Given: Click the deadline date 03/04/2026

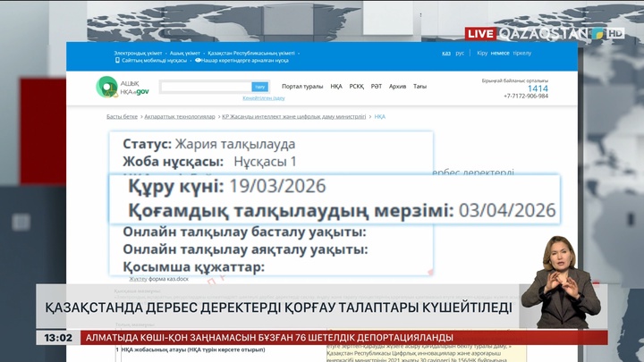Looking at the screenshot, I should (507, 210).
